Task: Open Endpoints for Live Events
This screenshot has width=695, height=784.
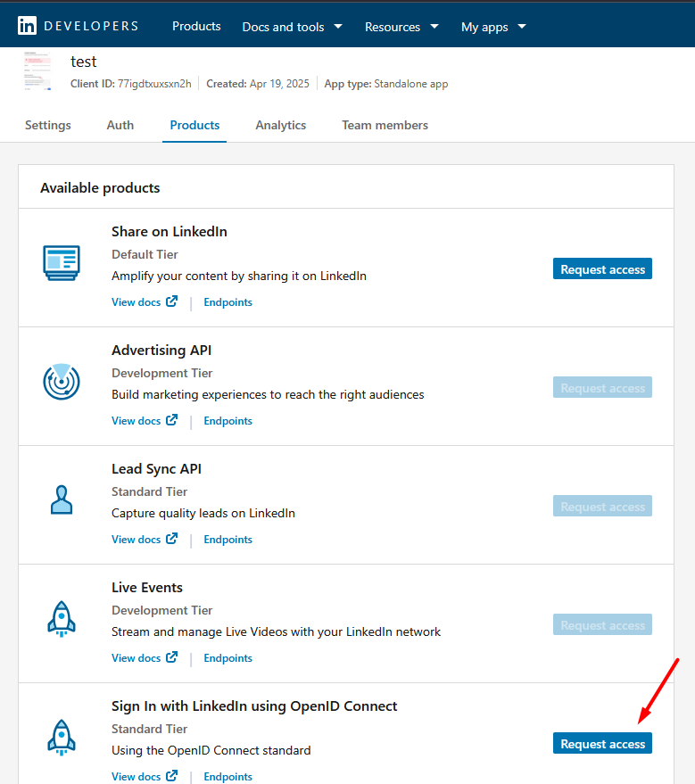Action: pyautogui.click(x=228, y=657)
